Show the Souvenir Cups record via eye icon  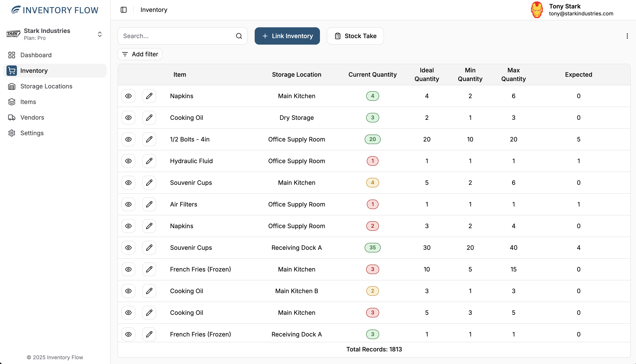[128, 182]
